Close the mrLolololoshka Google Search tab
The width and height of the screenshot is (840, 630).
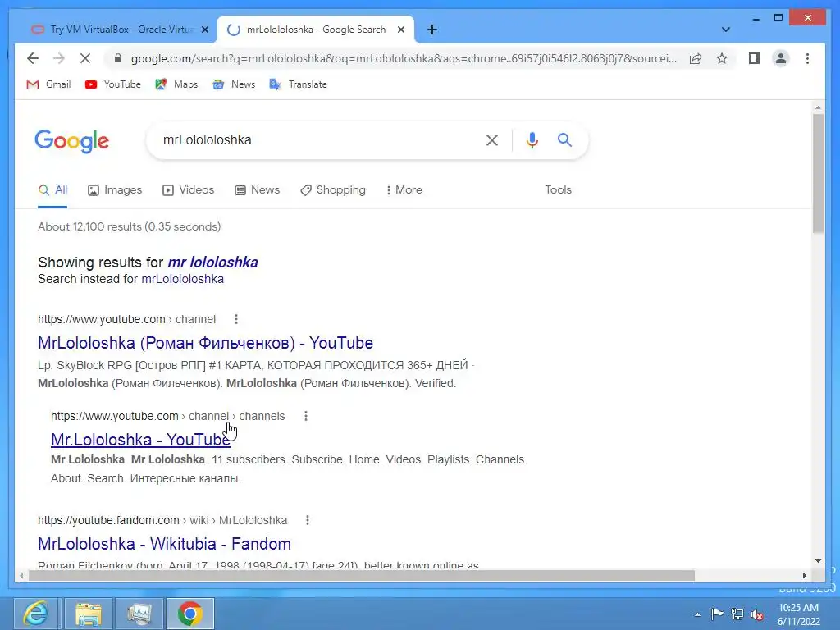click(400, 30)
